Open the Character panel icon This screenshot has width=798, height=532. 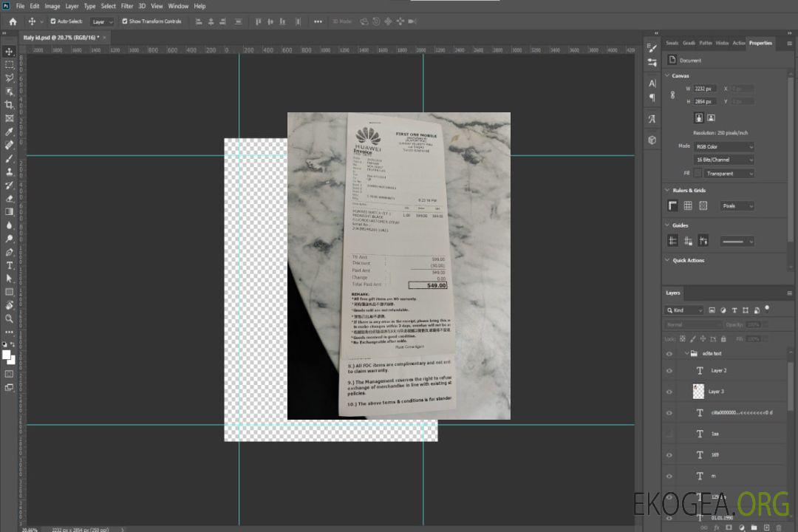(652, 83)
